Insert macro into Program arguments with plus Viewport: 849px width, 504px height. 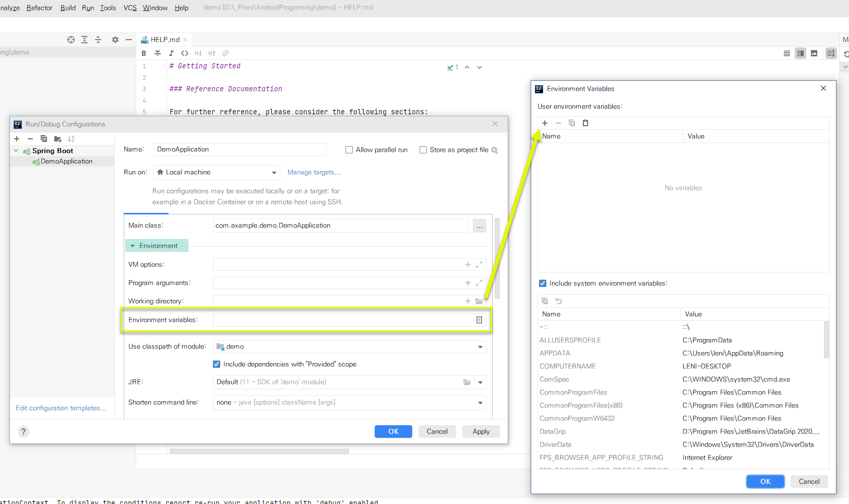pyautogui.click(x=468, y=283)
